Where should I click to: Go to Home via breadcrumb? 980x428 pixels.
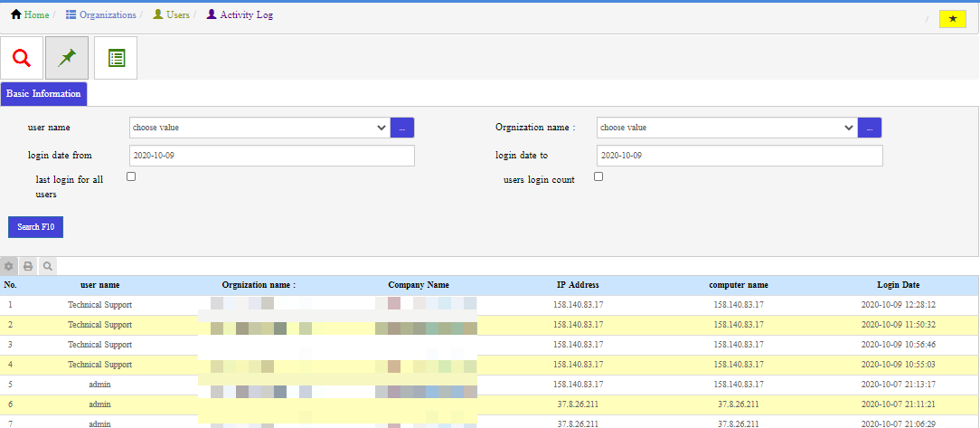[x=36, y=15]
